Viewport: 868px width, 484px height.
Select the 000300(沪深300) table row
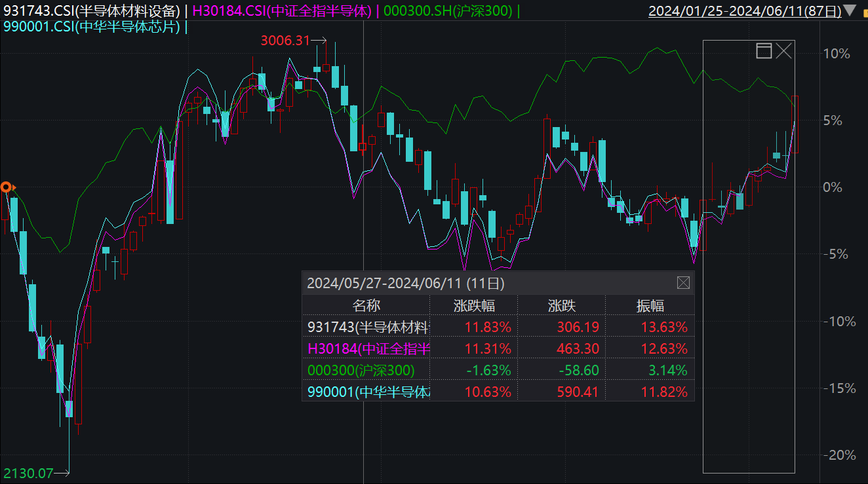pyautogui.click(x=498, y=370)
